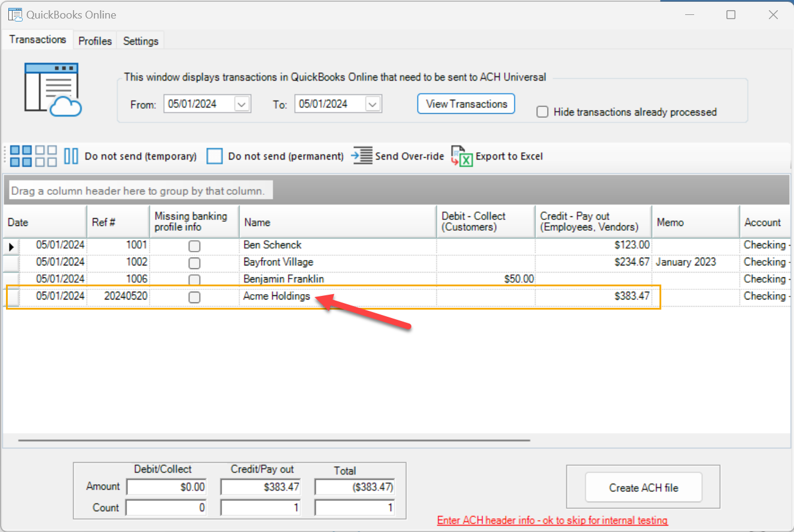
Task: Click the QuickBooks Online cloud window icon
Action: point(53,89)
